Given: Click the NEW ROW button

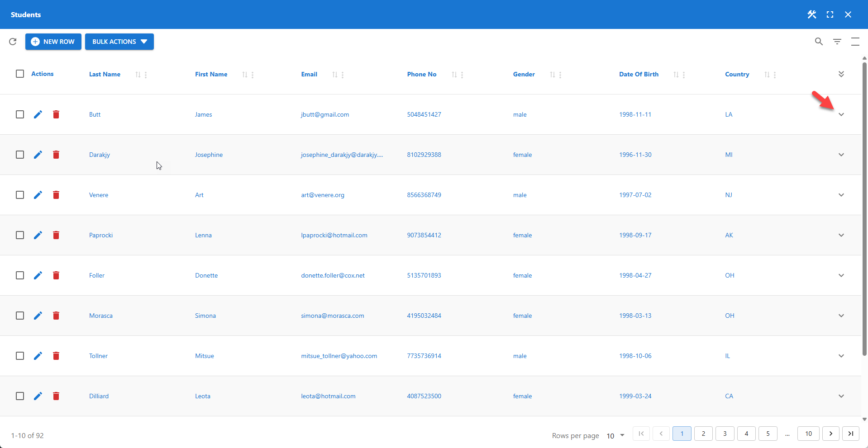Looking at the screenshot, I should [53, 42].
